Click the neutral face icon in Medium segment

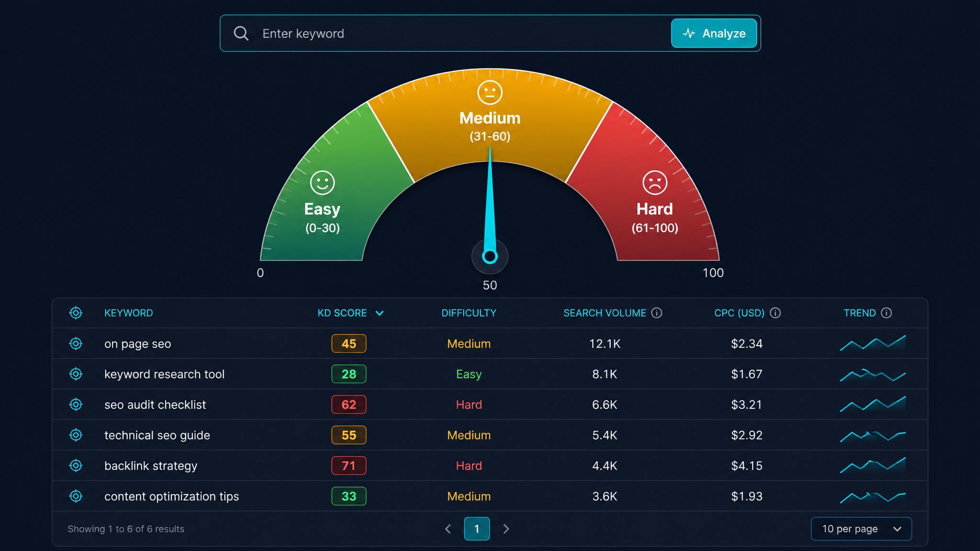click(x=490, y=92)
